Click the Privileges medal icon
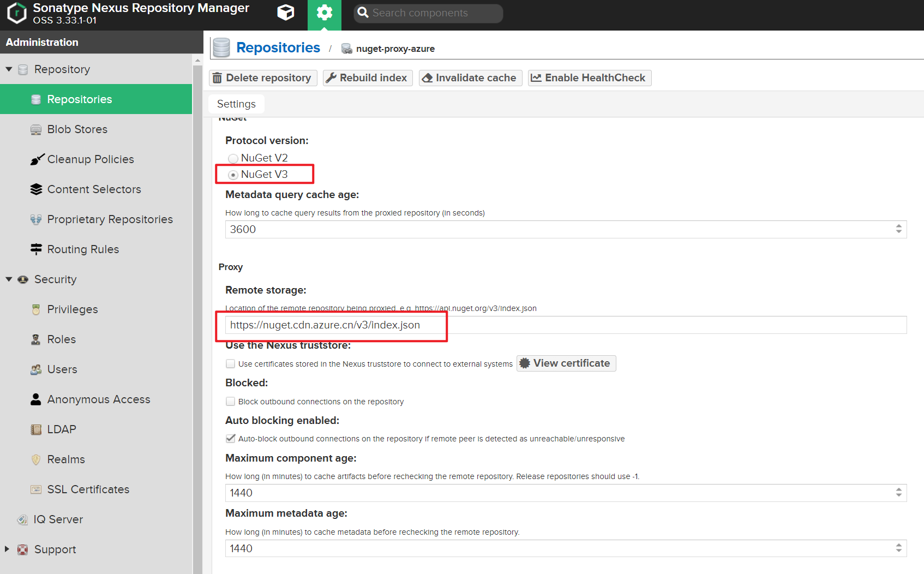This screenshot has height=574, width=924. [x=36, y=309]
